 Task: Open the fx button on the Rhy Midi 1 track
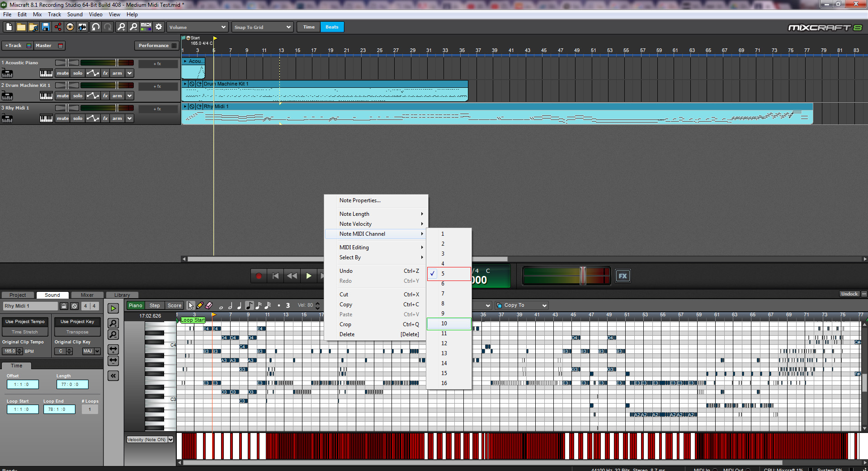pyautogui.click(x=105, y=119)
